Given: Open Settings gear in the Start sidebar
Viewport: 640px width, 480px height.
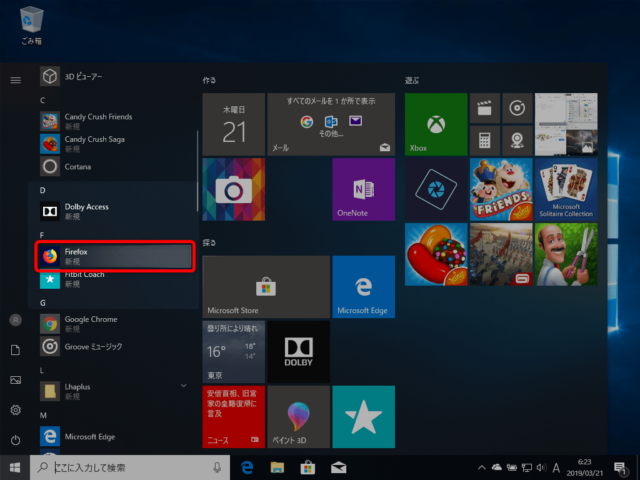Looking at the screenshot, I should [16, 410].
